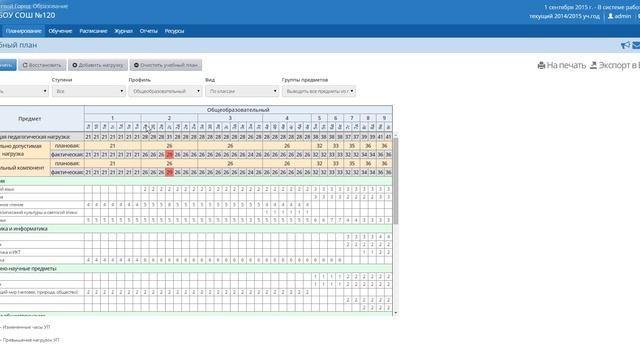Click the Добавить нагрузку button
This screenshot has width=640, height=360.
[x=98, y=65]
